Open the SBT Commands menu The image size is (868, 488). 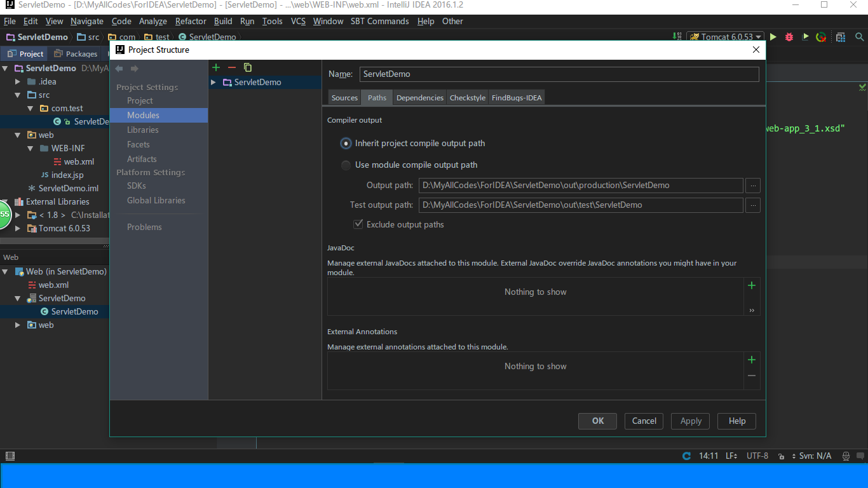pos(379,21)
